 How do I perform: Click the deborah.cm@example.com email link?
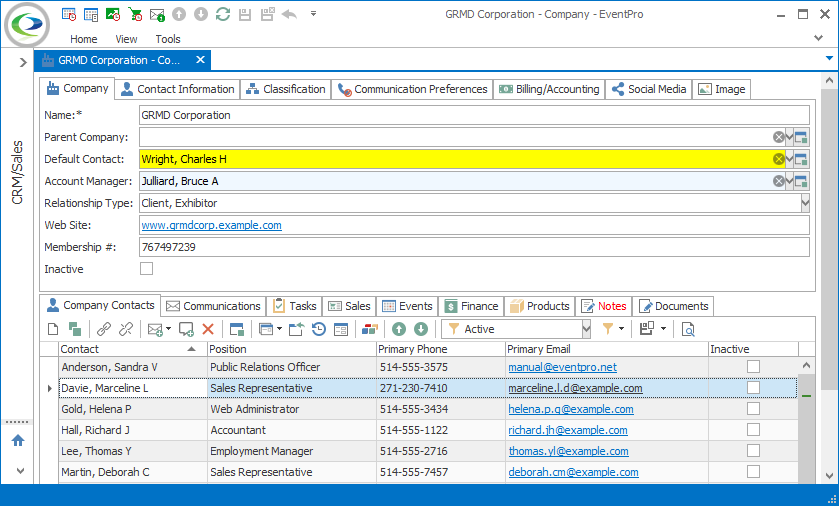(574, 472)
